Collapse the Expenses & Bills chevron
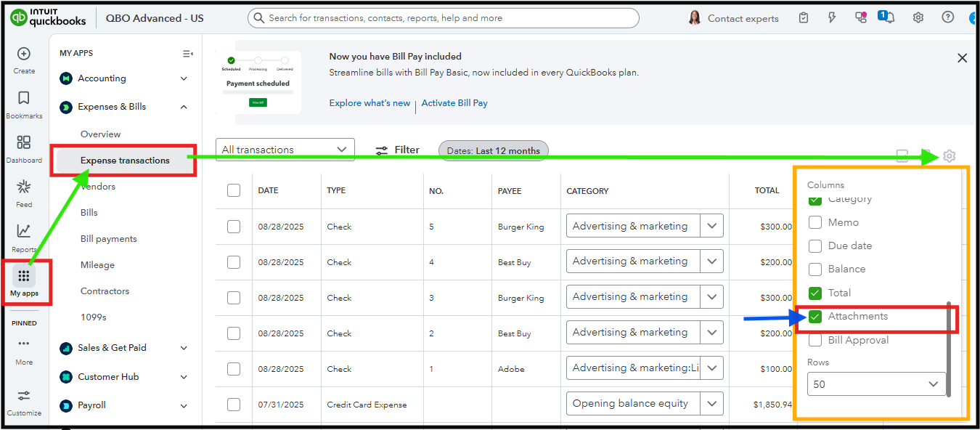The image size is (980, 430). pyautogui.click(x=184, y=107)
